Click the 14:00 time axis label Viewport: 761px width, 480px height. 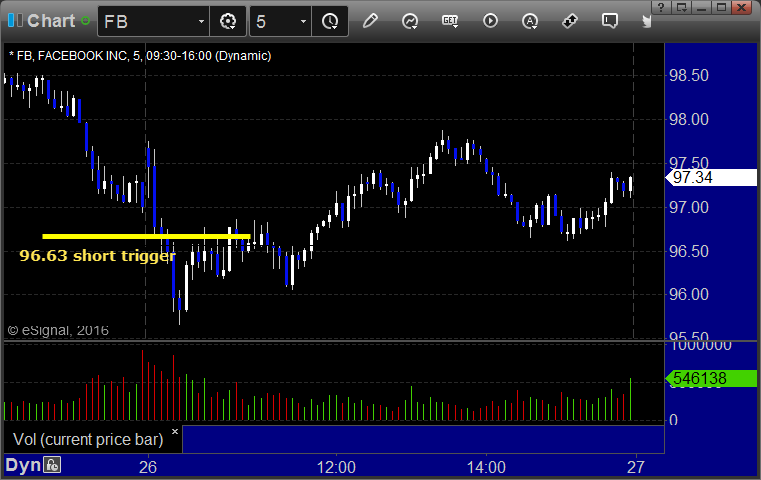(486, 467)
